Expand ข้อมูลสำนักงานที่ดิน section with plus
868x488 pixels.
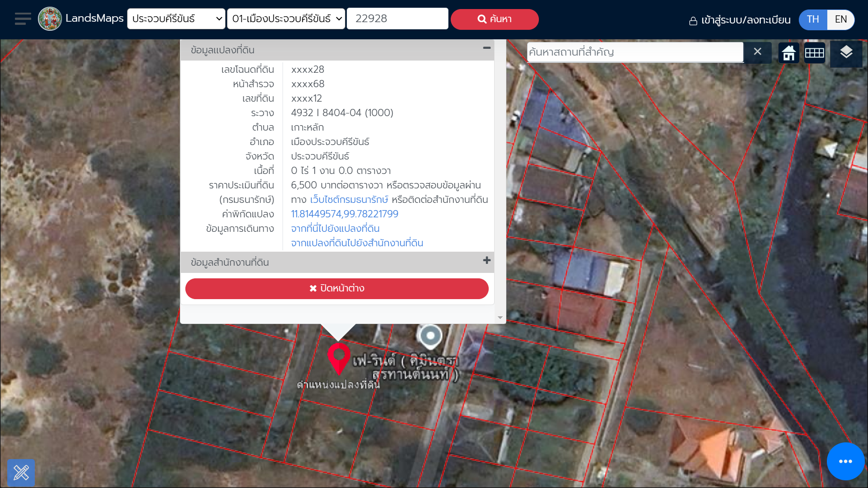pyautogui.click(x=487, y=261)
